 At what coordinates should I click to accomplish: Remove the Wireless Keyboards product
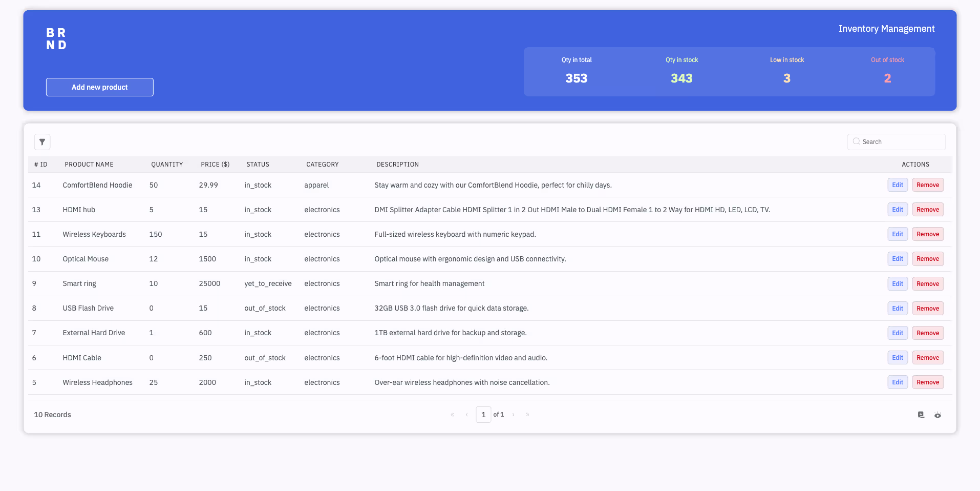click(928, 234)
